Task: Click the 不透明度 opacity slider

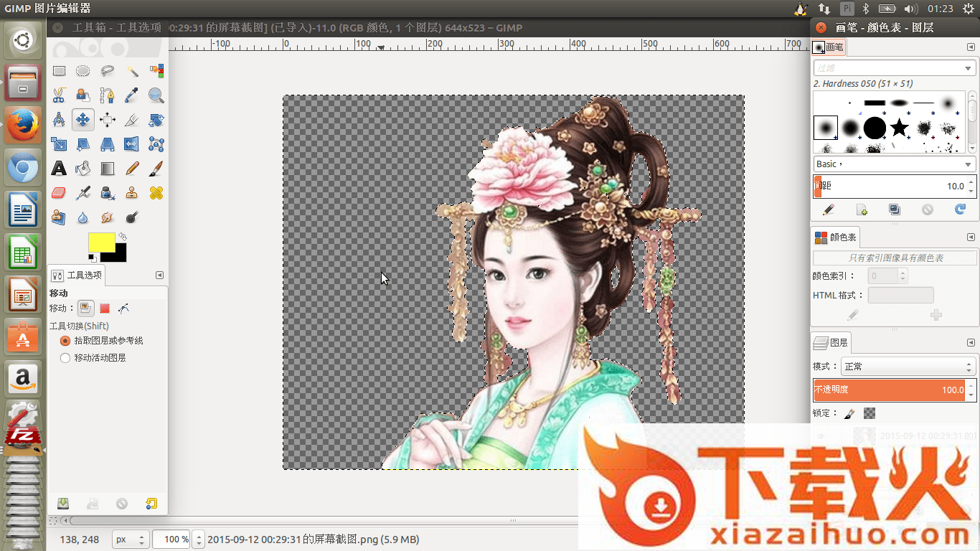Action: [x=888, y=390]
